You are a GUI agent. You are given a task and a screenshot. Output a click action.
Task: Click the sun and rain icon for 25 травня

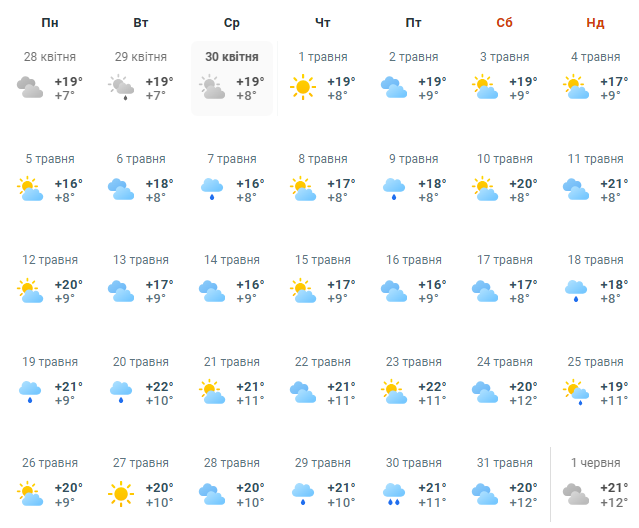[x=576, y=392]
